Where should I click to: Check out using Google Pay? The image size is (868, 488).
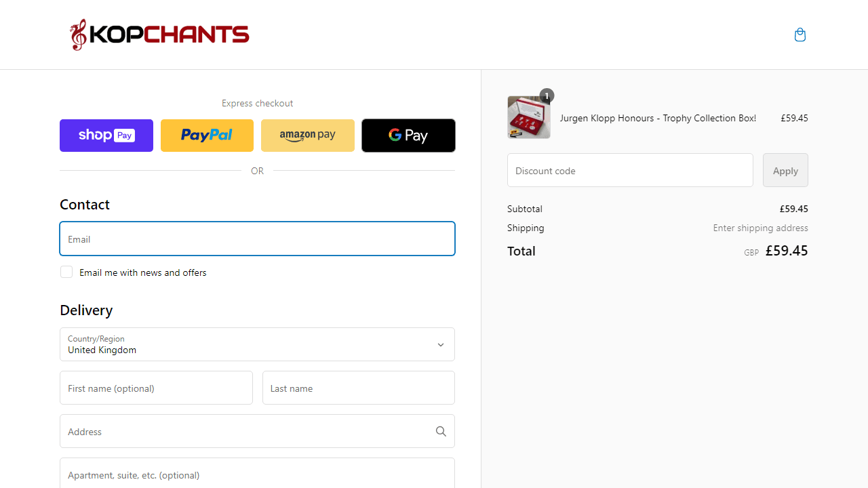point(408,136)
